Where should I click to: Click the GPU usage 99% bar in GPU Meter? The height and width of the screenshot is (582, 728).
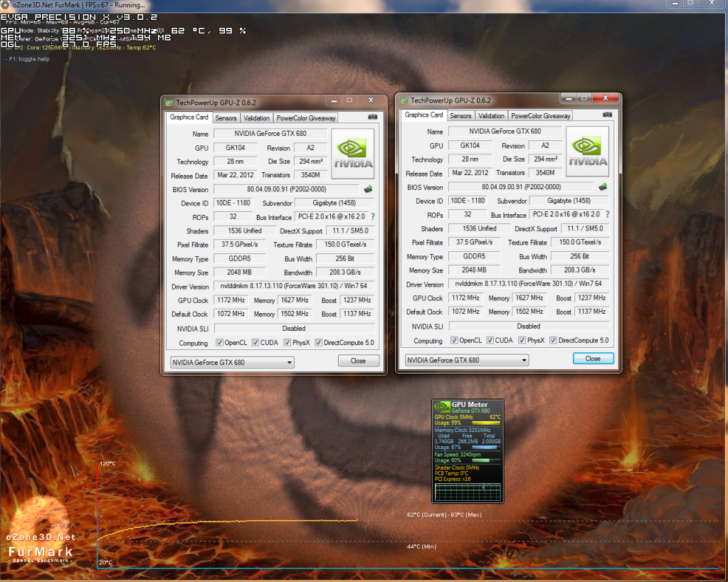click(x=486, y=423)
